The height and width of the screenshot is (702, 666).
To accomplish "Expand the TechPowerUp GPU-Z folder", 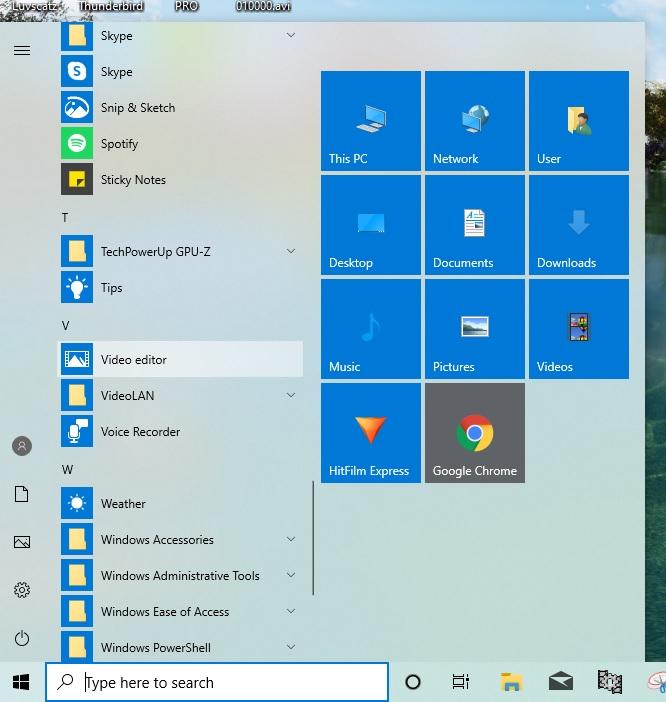I will 291,251.
